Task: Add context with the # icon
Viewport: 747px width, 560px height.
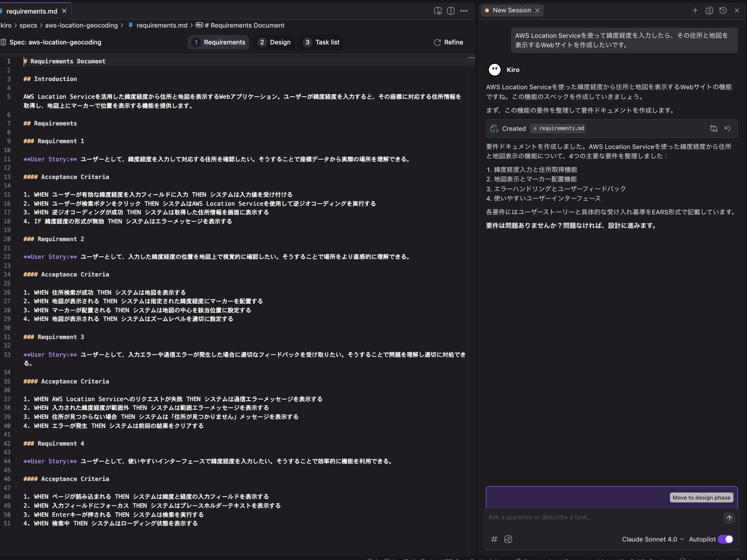Action: 494,539
